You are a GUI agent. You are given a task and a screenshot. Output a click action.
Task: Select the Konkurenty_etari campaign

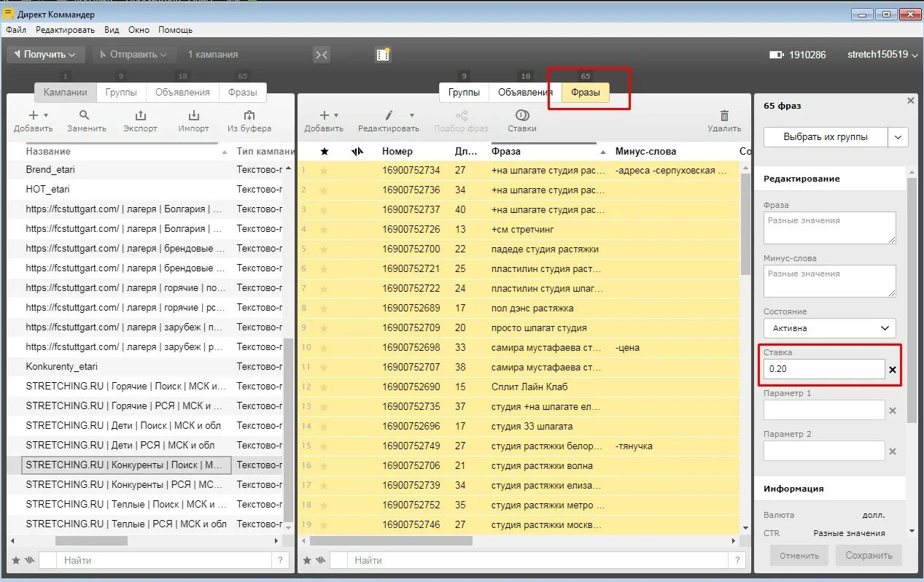[x=62, y=367]
